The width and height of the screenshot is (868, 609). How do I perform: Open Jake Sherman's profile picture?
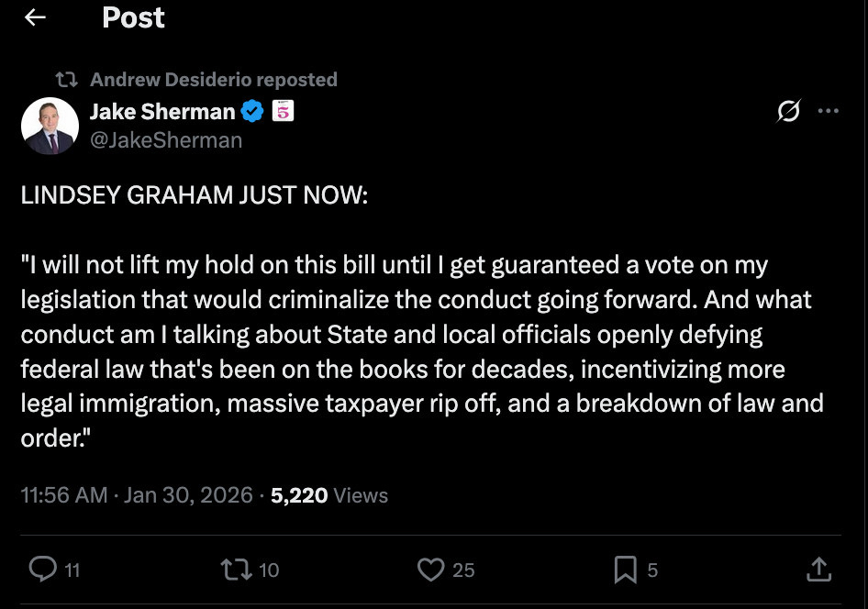[50, 126]
